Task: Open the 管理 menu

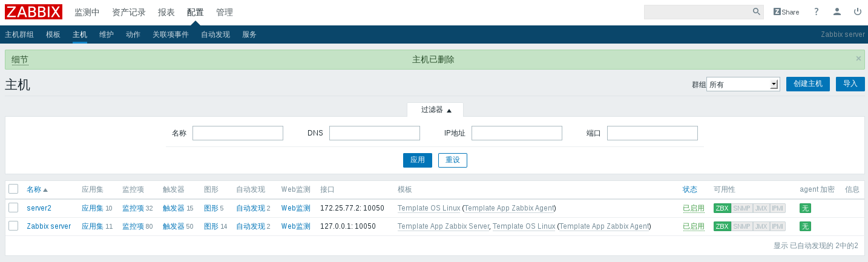Action: tap(225, 12)
